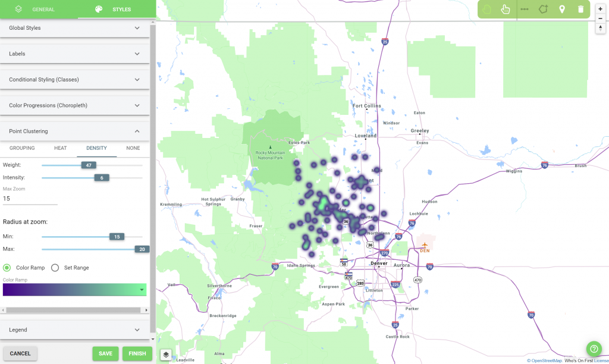Switch clustering to the NONE option

(133, 148)
